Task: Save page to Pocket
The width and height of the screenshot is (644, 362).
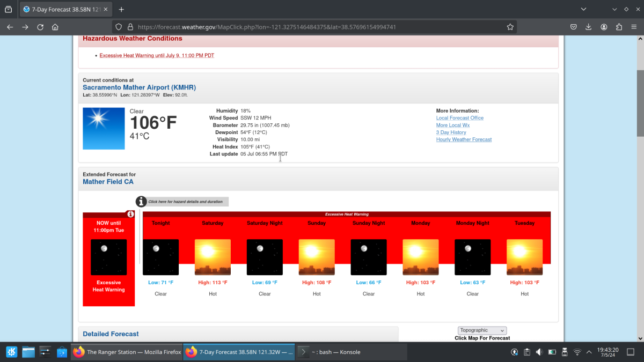Action: [573, 27]
